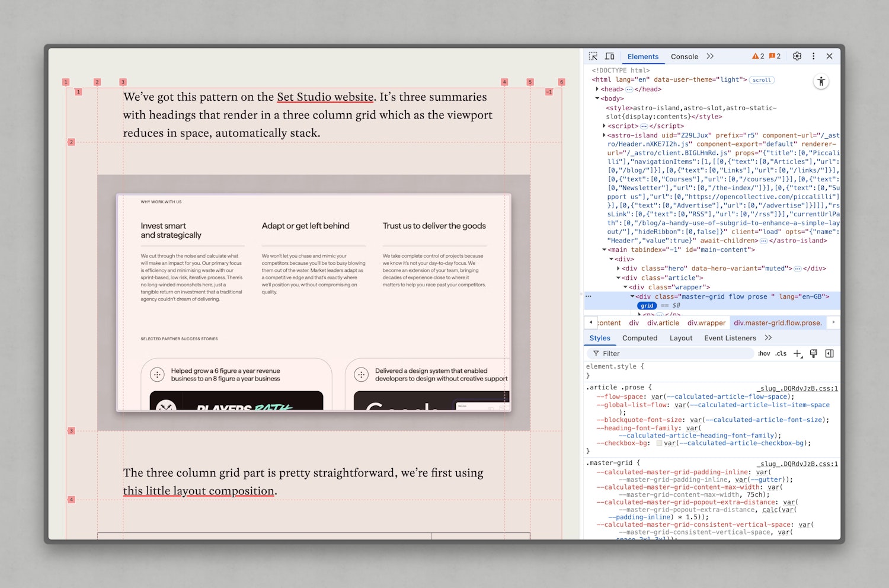Toggle element state with :hov
Screen dimensions: 889x588
(x=765, y=353)
